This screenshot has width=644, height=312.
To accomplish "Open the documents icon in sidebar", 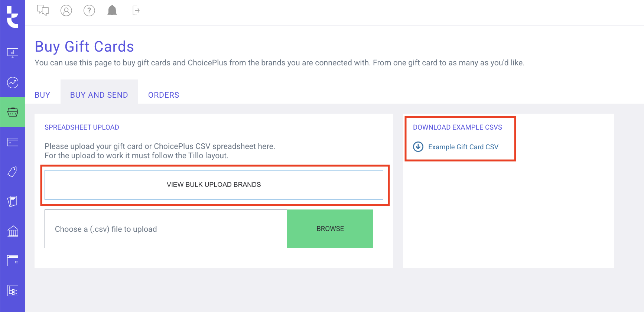I will click(x=13, y=201).
